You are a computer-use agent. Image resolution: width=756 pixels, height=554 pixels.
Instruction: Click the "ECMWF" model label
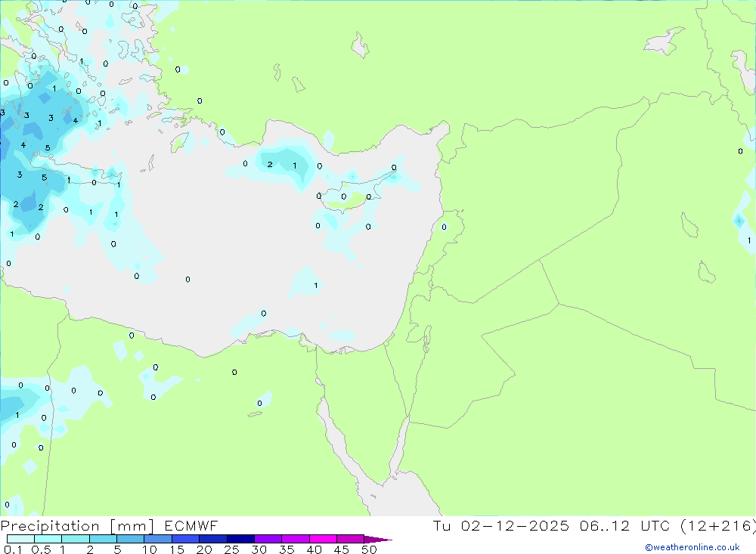point(191,526)
